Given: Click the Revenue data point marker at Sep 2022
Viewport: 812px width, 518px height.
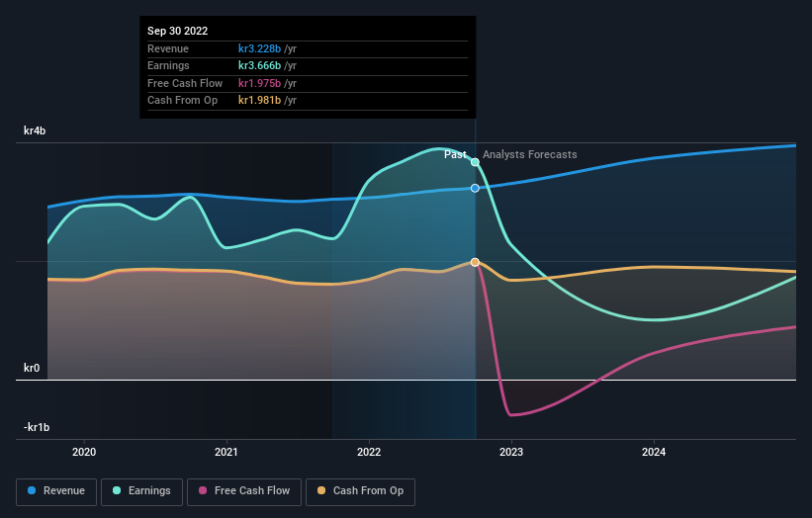Looking at the screenshot, I should pos(475,189).
